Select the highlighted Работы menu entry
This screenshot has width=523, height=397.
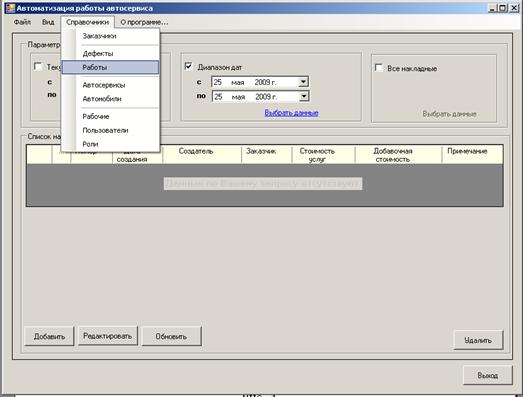click(x=110, y=67)
